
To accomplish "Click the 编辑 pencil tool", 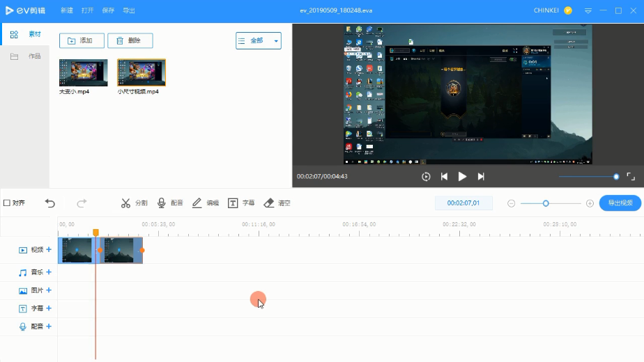I will (x=206, y=203).
